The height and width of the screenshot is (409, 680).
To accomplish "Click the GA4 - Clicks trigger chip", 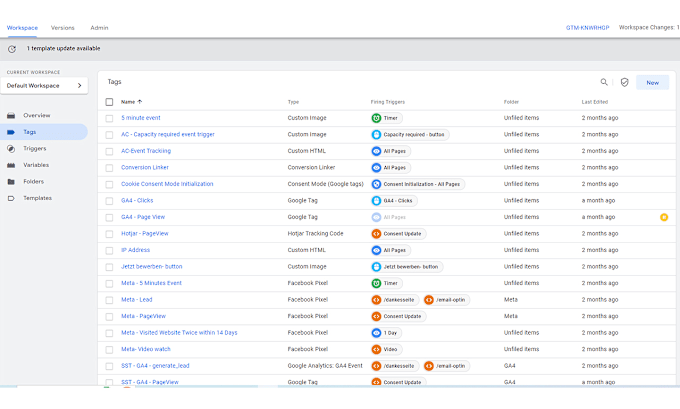I will pos(394,201).
